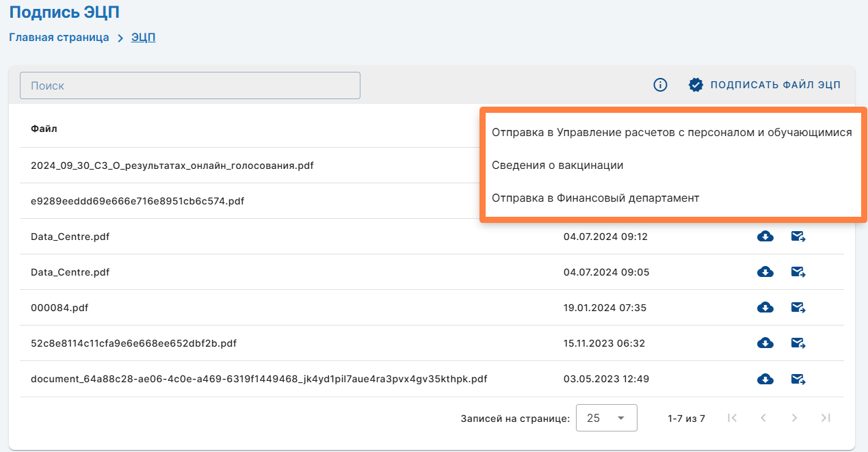Sort by the 'Файл' column header
Screen dimensions: 868x452
click(x=44, y=129)
